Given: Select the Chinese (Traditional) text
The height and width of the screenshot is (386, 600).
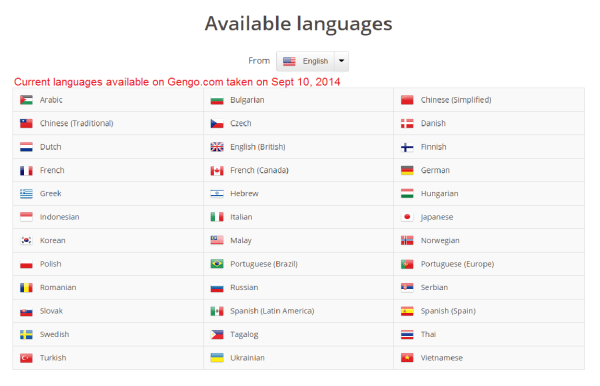Looking at the screenshot, I should (77, 123).
